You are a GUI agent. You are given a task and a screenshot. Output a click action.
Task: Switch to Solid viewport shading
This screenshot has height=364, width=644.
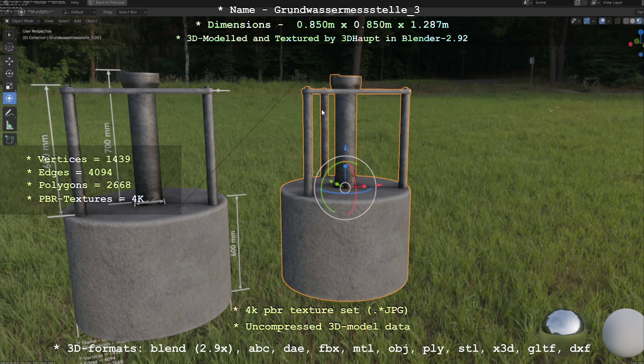(632, 21)
